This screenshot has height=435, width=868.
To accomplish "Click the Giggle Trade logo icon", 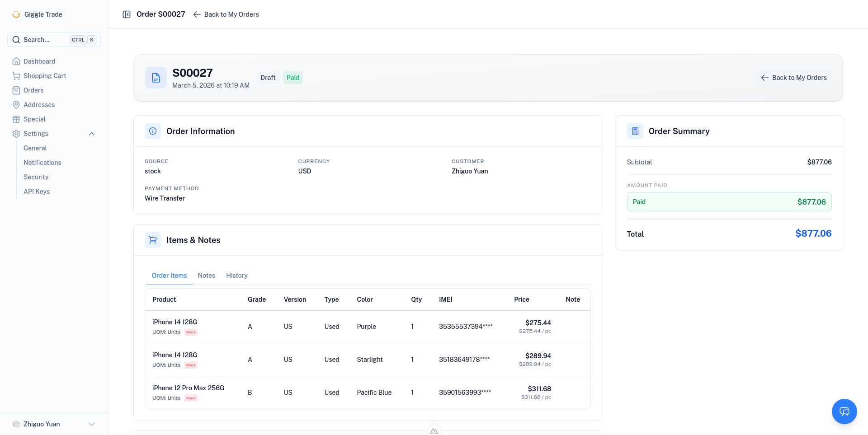I will tap(16, 14).
